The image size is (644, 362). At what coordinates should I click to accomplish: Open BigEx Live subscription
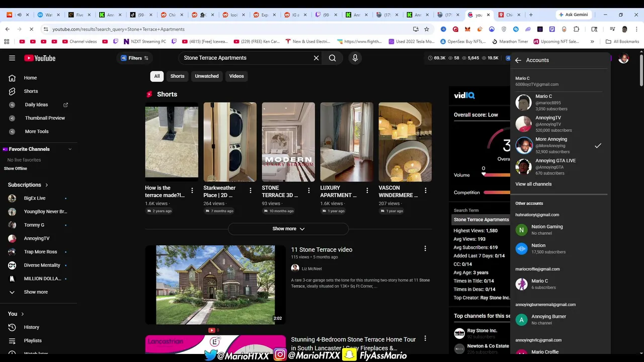pyautogui.click(x=35, y=198)
